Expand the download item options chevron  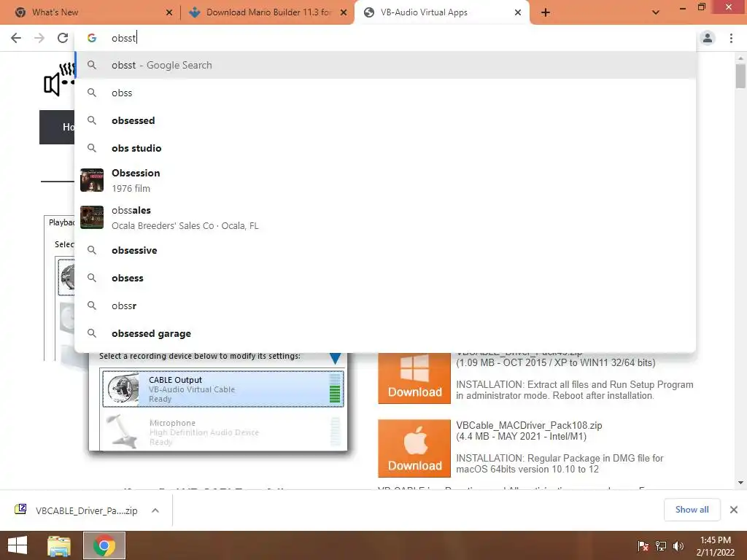click(155, 510)
